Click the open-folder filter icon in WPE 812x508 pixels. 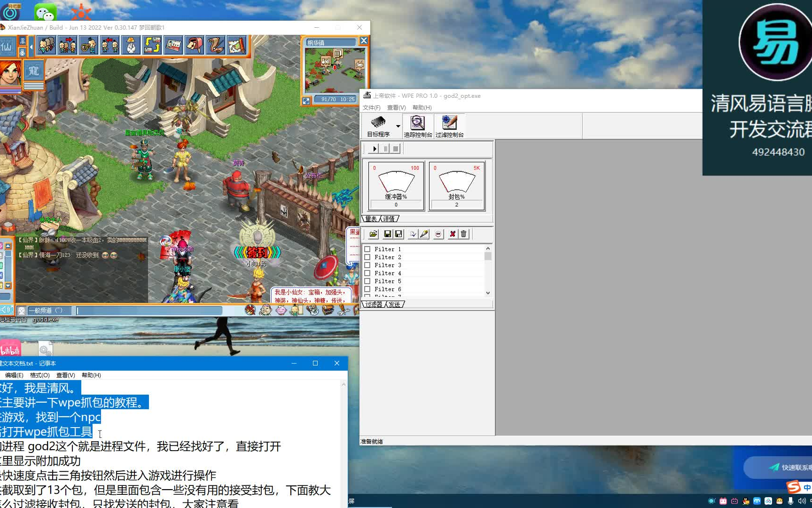coord(373,234)
